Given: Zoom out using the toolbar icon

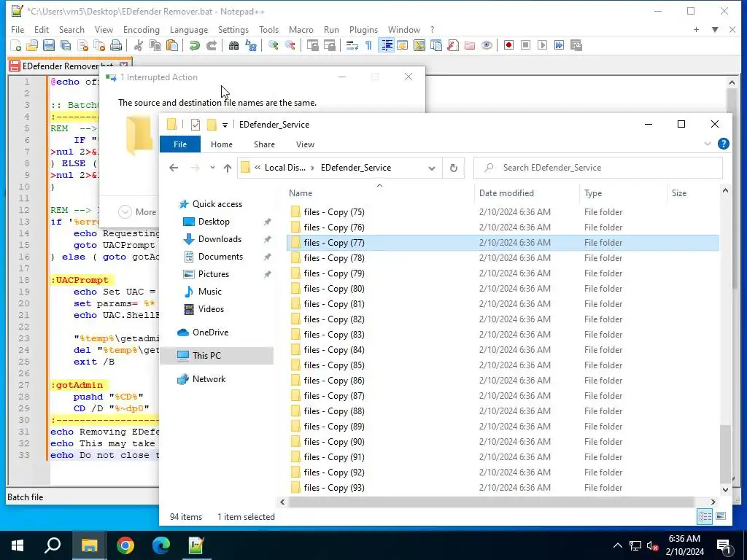Looking at the screenshot, I should click(290, 46).
